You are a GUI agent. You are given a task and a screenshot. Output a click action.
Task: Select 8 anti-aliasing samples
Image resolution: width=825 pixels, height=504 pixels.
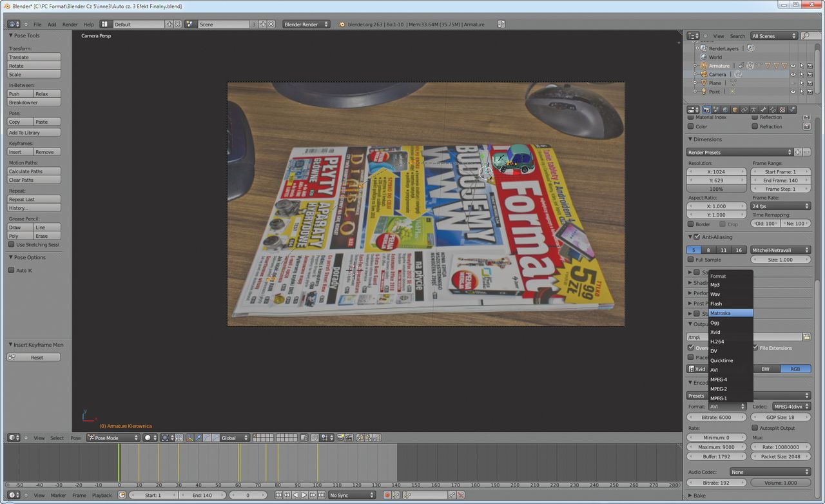coord(708,250)
